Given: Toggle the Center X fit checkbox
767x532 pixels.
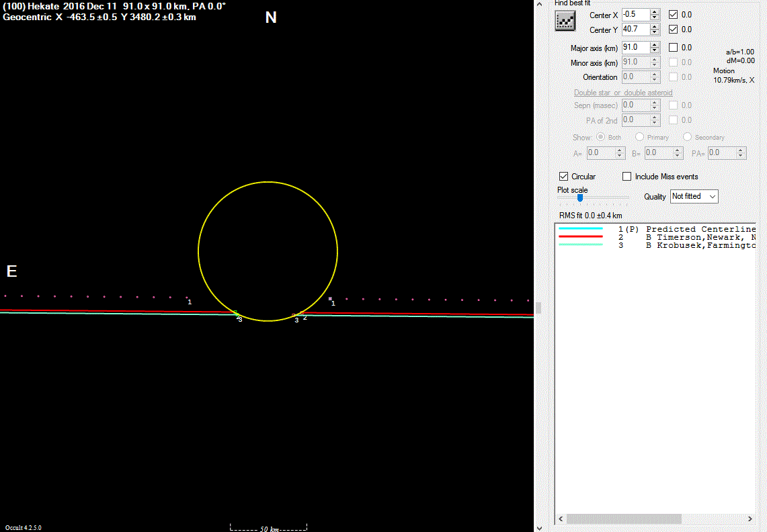Looking at the screenshot, I should [x=673, y=15].
